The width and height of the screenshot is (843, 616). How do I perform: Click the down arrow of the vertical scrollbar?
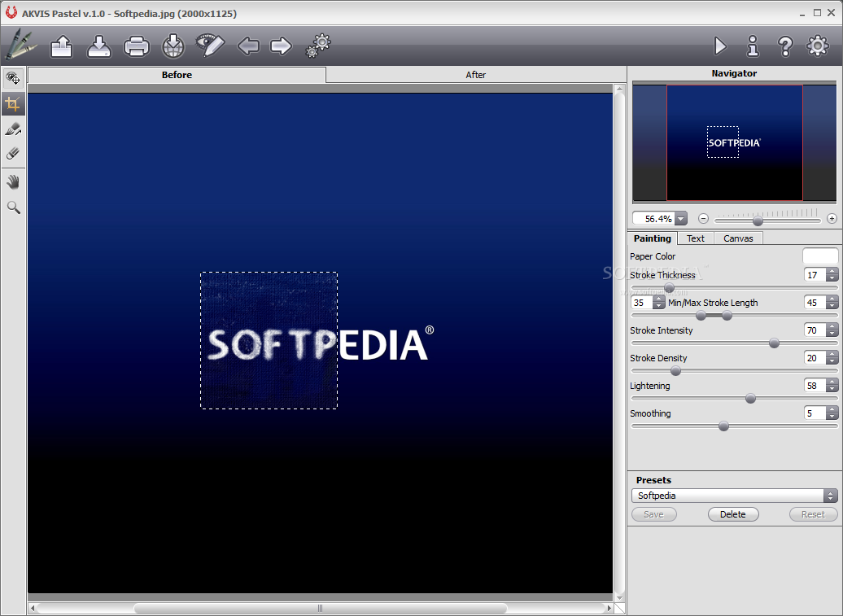tap(618, 598)
